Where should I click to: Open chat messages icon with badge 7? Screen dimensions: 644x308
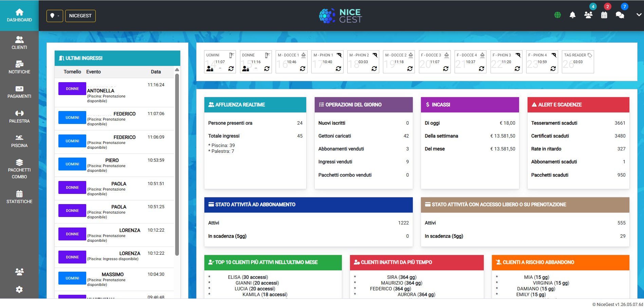coord(620,15)
